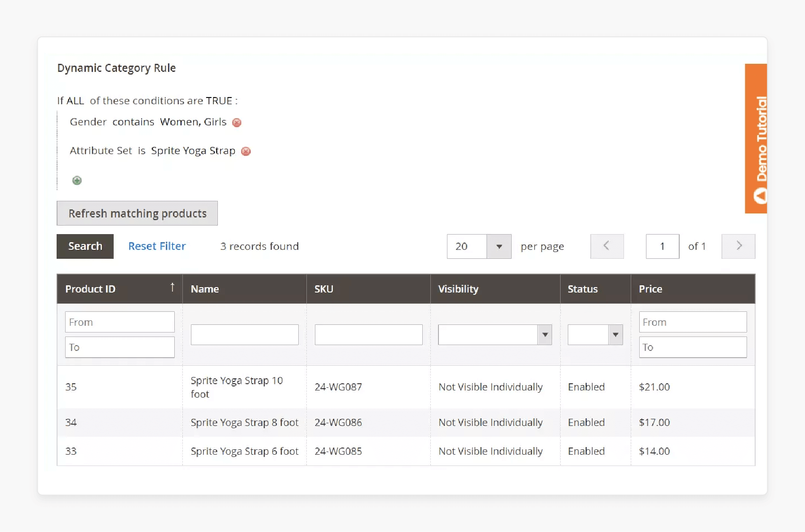The height and width of the screenshot is (532, 805).
Task: Sort by the Name column header
Action: pyautogui.click(x=205, y=289)
